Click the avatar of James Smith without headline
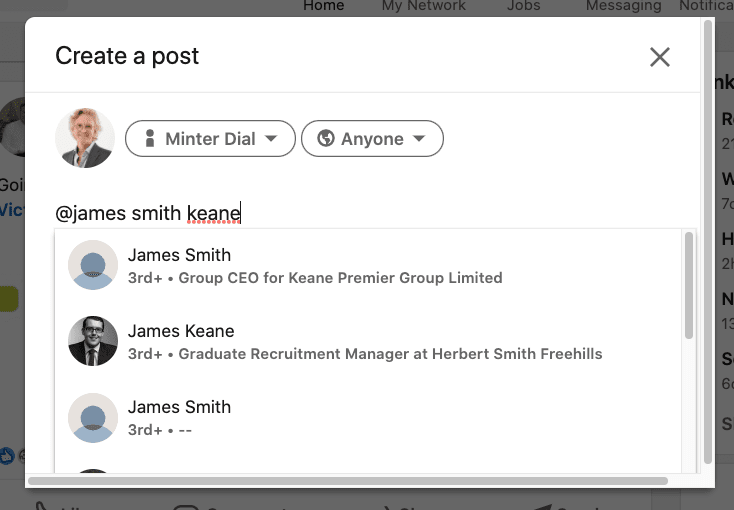This screenshot has width=734, height=510. pyautogui.click(x=93, y=417)
